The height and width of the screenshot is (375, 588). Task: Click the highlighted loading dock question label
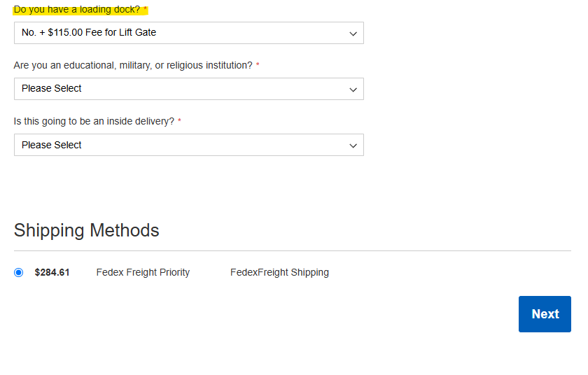click(77, 9)
